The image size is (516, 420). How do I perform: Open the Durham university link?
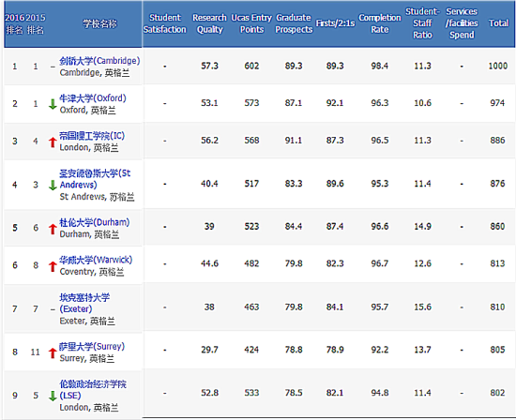coord(94,222)
